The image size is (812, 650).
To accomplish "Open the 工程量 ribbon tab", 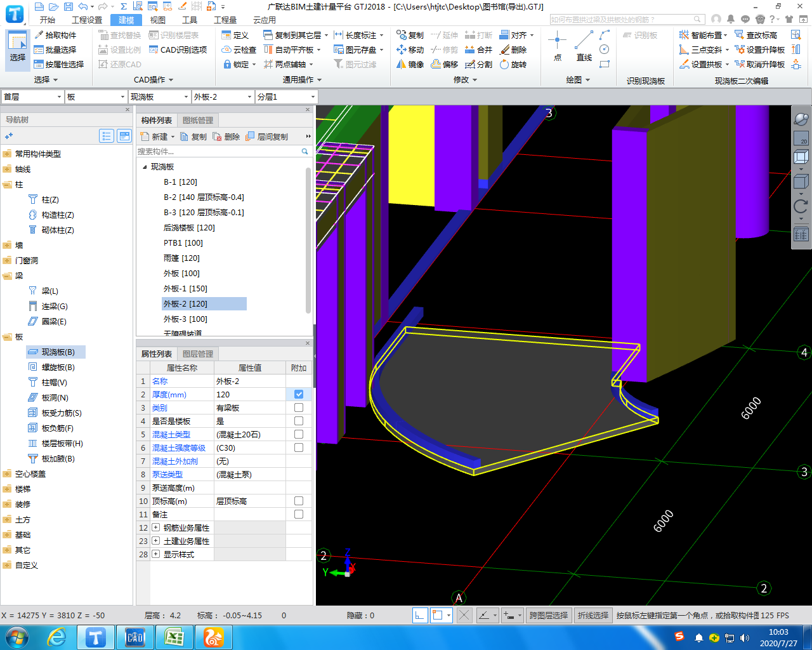I will tap(225, 20).
